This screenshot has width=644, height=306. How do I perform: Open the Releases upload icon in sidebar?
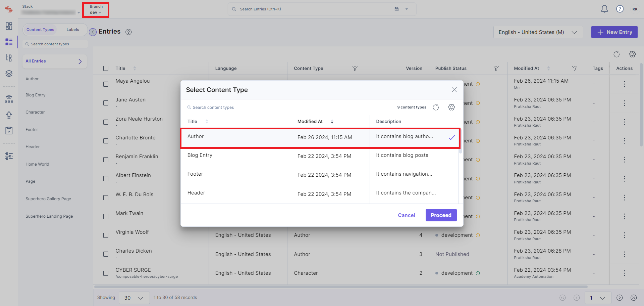click(x=9, y=115)
